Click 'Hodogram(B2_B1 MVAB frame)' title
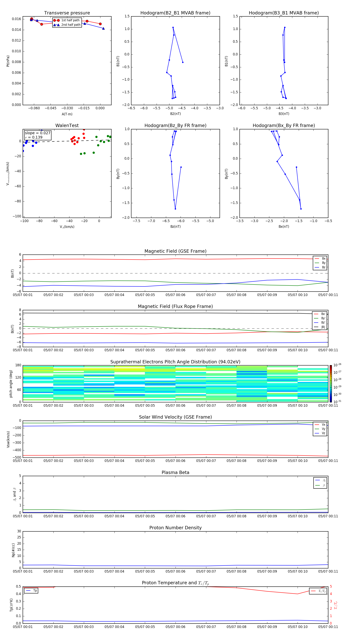Screen dimensions: 351x644 175,13
